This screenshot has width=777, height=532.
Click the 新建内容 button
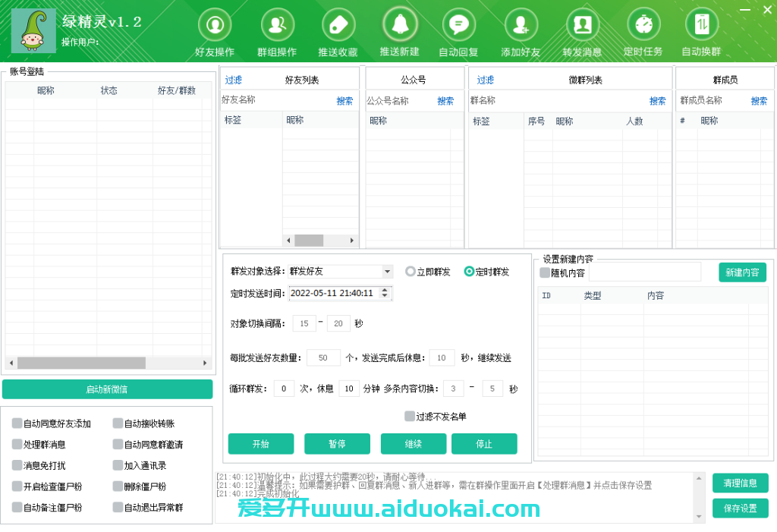pos(742,272)
